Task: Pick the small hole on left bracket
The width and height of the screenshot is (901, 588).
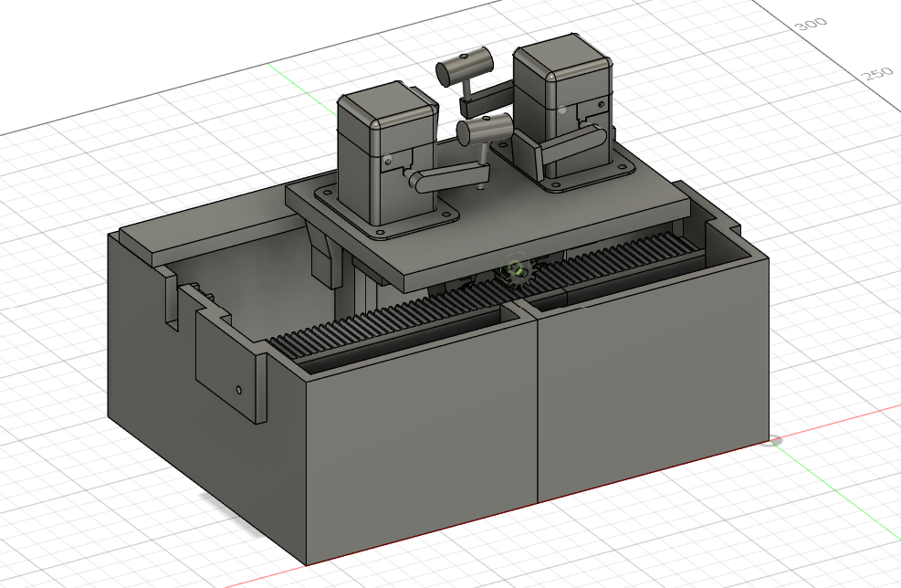Action: pos(238,390)
